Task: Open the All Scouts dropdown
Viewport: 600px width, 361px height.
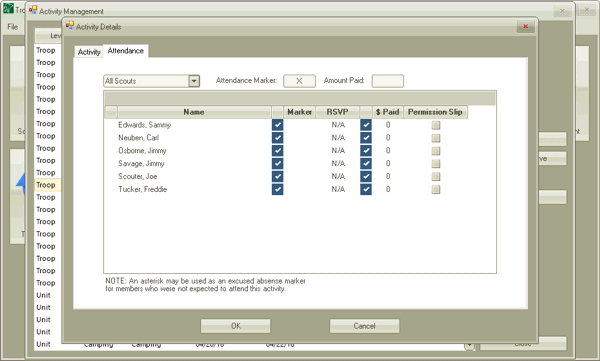Action: pyautogui.click(x=194, y=81)
